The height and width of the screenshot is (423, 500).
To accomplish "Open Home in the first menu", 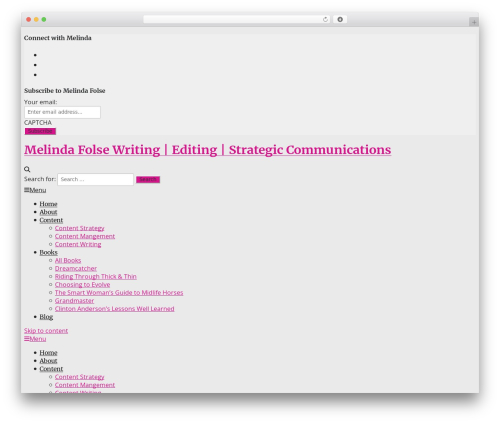I will (48, 204).
